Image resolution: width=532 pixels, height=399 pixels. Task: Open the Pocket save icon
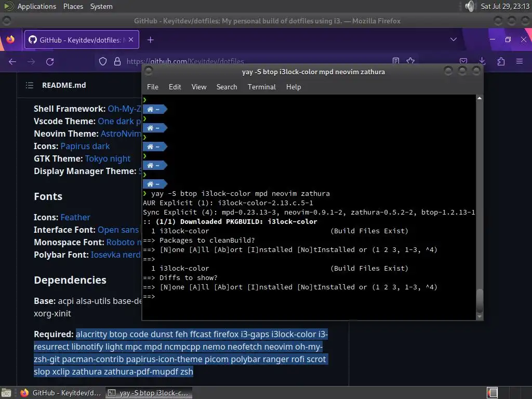(x=463, y=61)
